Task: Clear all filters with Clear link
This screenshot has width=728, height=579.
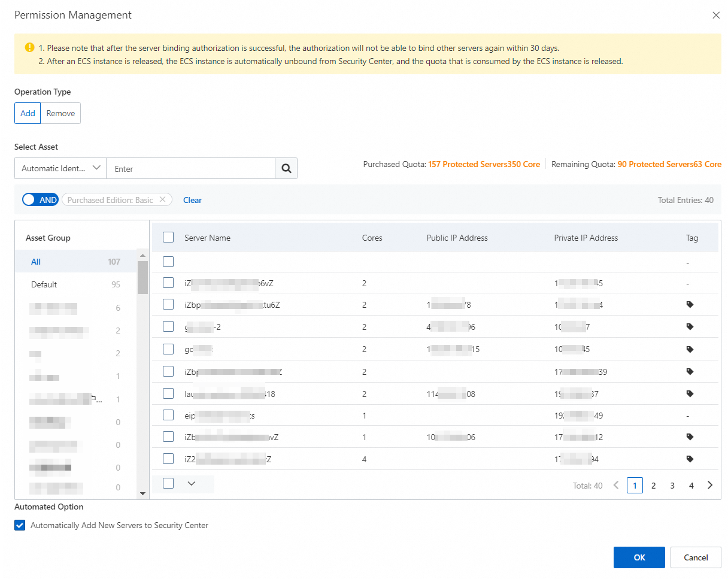Action: pyautogui.click(x=192, y=200)
